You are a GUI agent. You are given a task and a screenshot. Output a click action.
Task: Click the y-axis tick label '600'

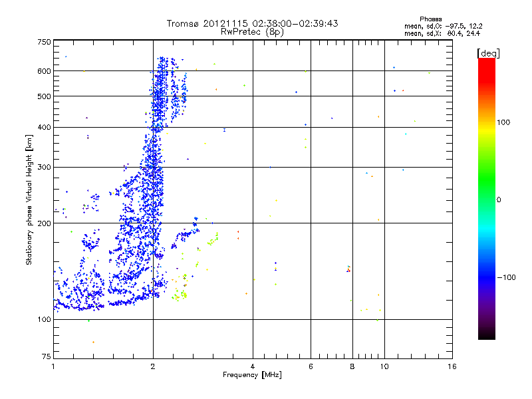[44, 71]
